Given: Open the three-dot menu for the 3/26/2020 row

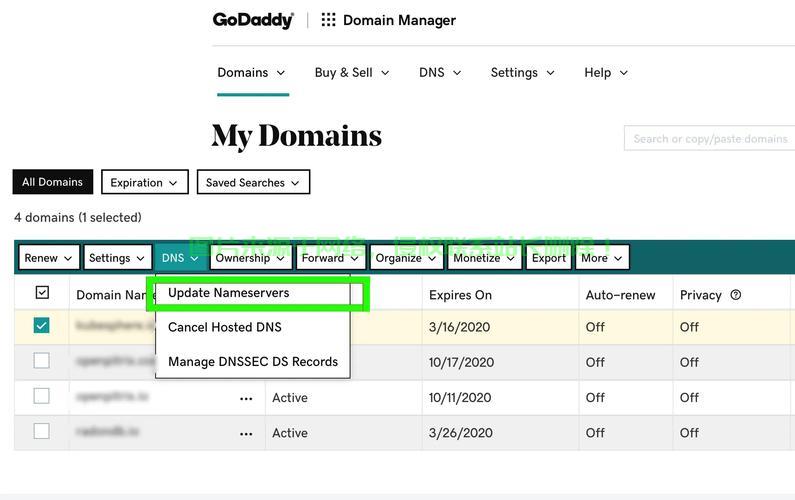Looking at the screenshot, I should (x=246, y=434).
